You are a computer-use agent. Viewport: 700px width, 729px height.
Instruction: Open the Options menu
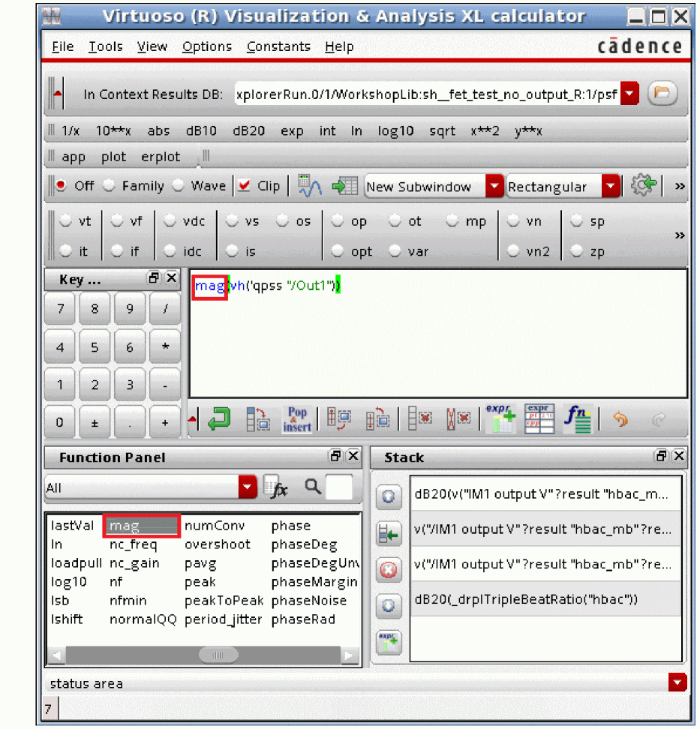coord(206,46)
